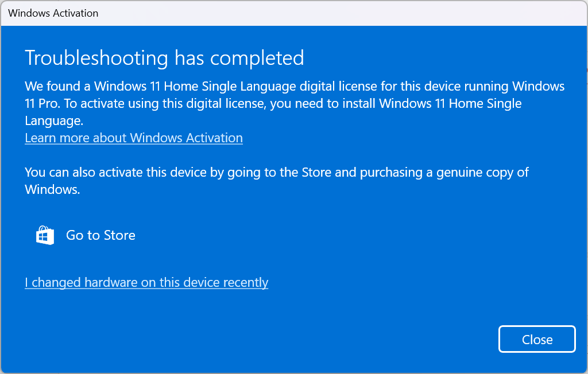Click the word 'Store' next to the bag icon
Screen dimensions: 588x374
coord(119,235)
